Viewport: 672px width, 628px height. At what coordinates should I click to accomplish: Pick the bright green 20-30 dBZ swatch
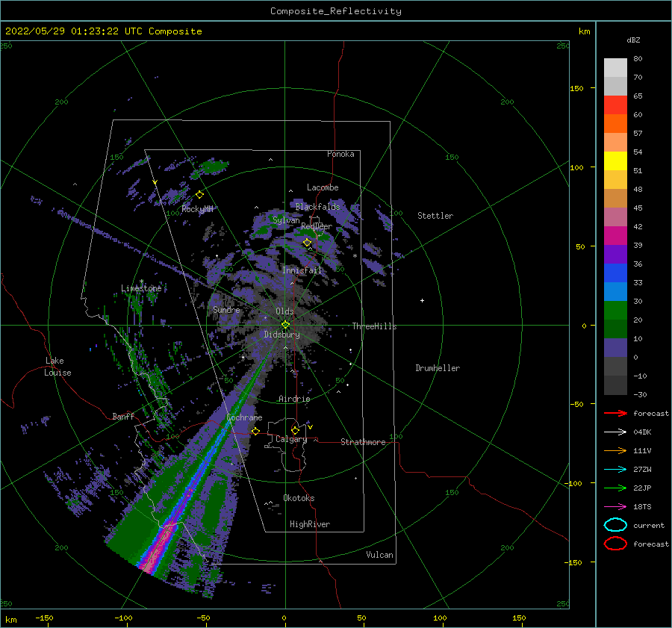[x=615, y=311]
